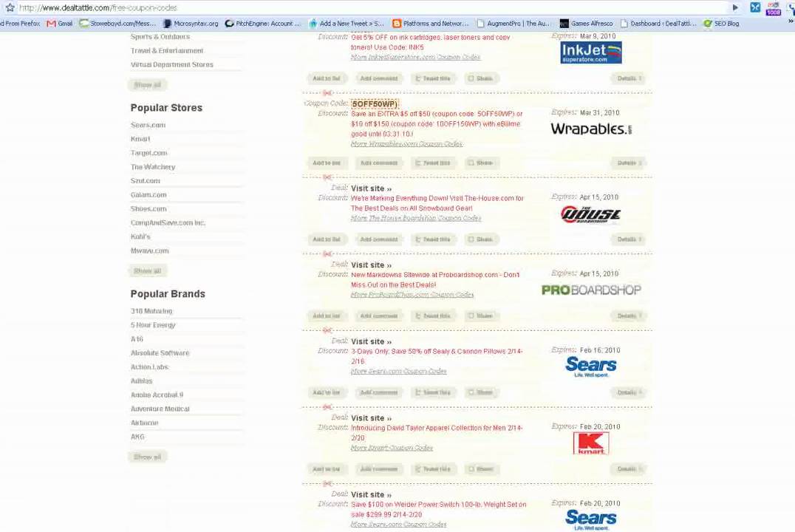The height and width of the screenshot is (532, 795).
Task: Expand Details for the Kmart deal
Action: [x=629, y=469]
